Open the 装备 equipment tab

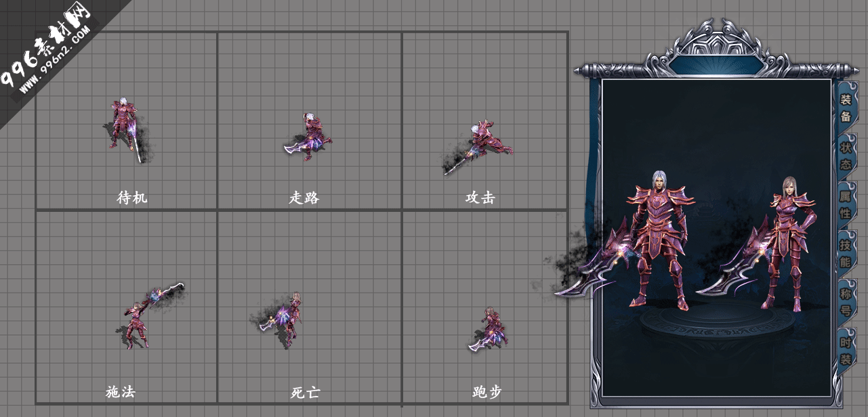[x=846, y=108]
